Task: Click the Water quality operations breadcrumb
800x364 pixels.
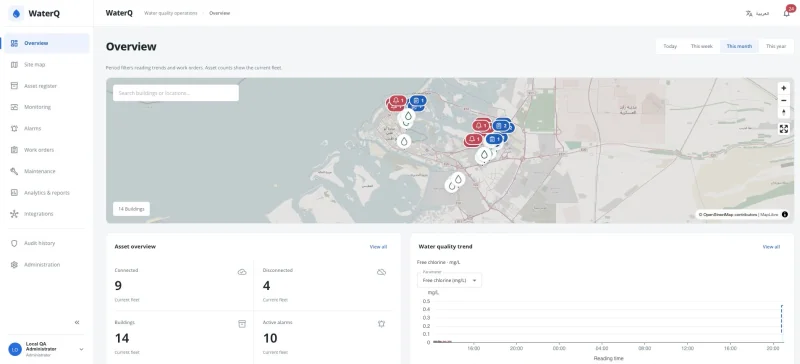Action: click(171, 13)
